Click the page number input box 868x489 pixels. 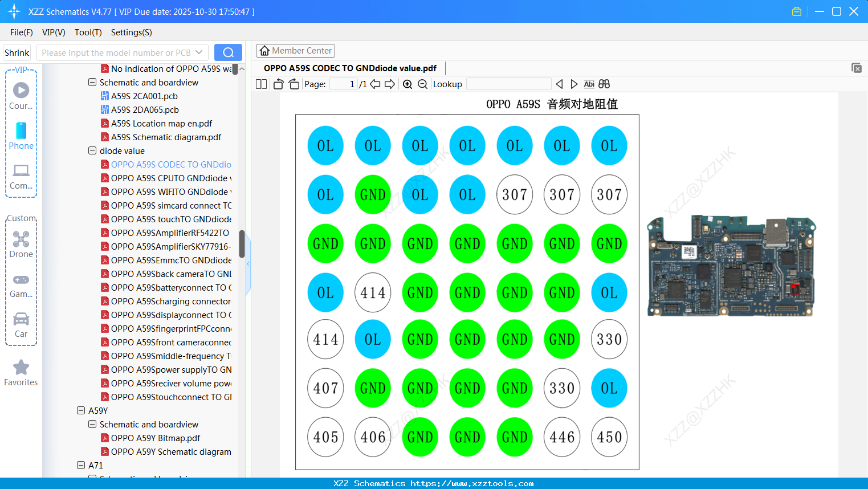[x=343, y=84]
